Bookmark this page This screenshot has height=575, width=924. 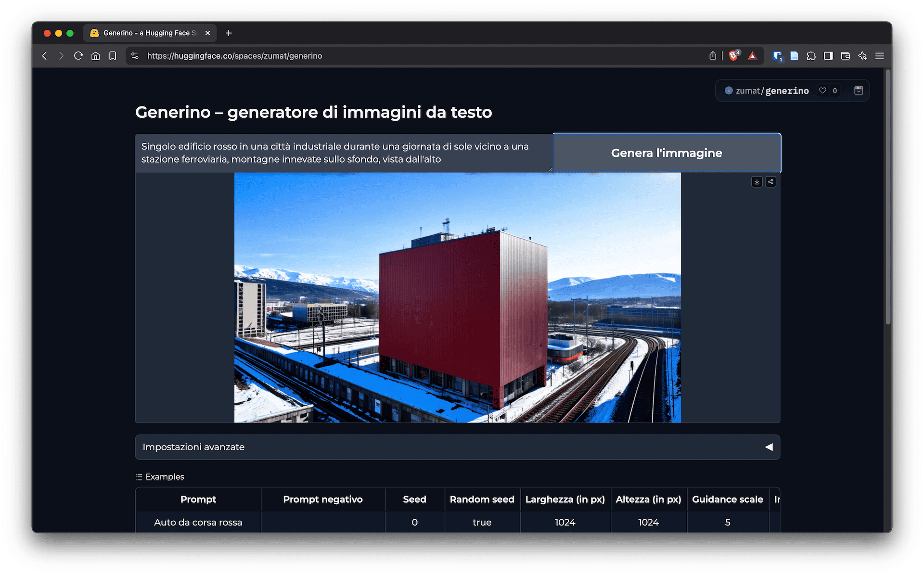pos(113,56)
